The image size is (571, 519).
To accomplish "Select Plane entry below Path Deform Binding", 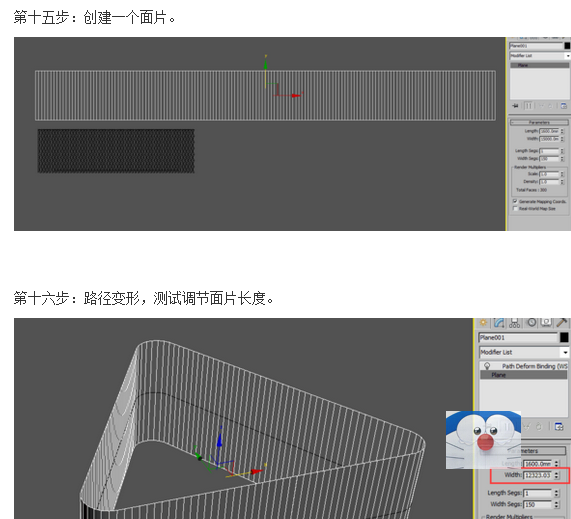I will [x=524, y=375].
